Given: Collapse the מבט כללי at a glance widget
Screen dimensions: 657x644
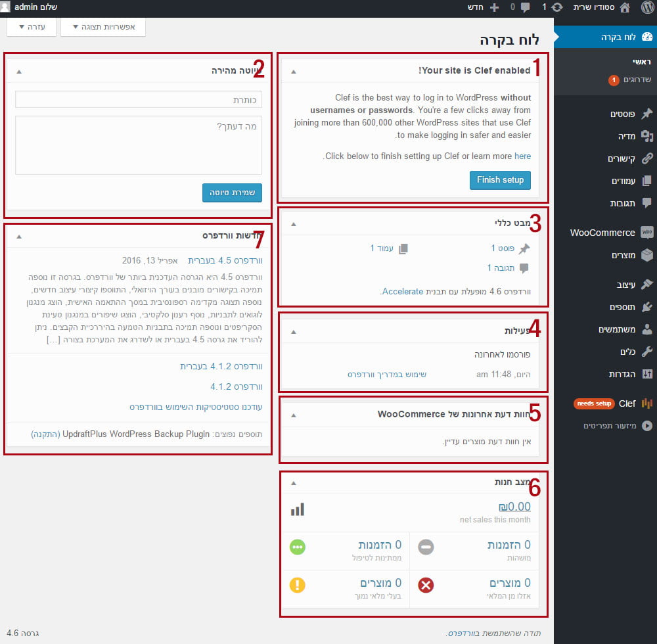Looking at the screenshot, I should [293, 224].
